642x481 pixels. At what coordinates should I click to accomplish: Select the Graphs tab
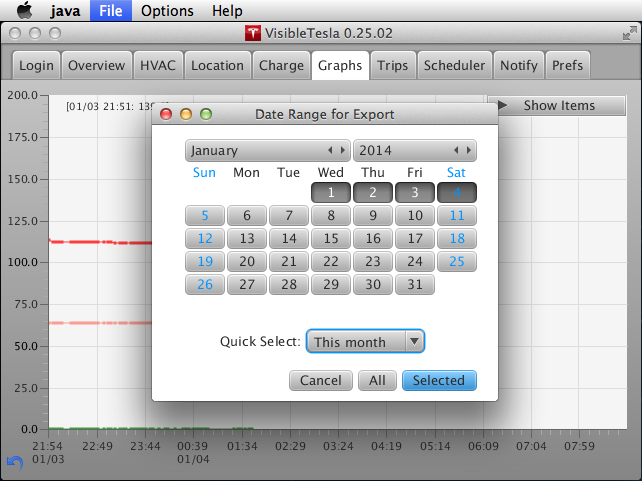340,65
